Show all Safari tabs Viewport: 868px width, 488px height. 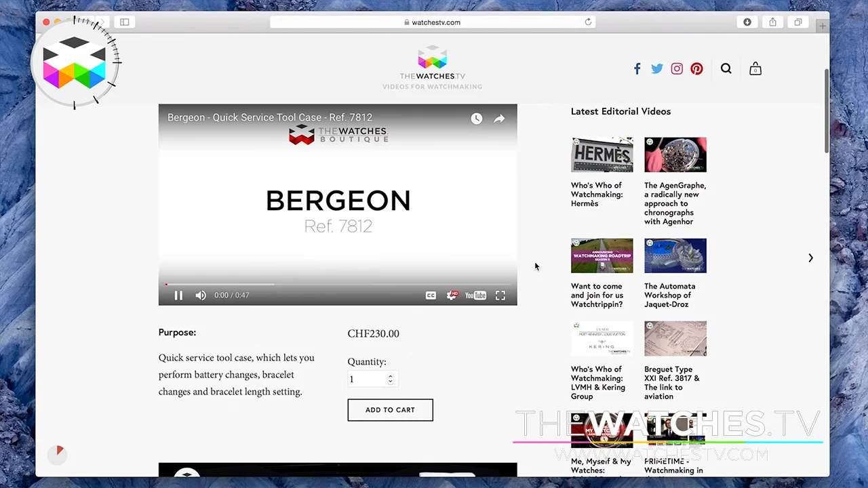(798, 22)
